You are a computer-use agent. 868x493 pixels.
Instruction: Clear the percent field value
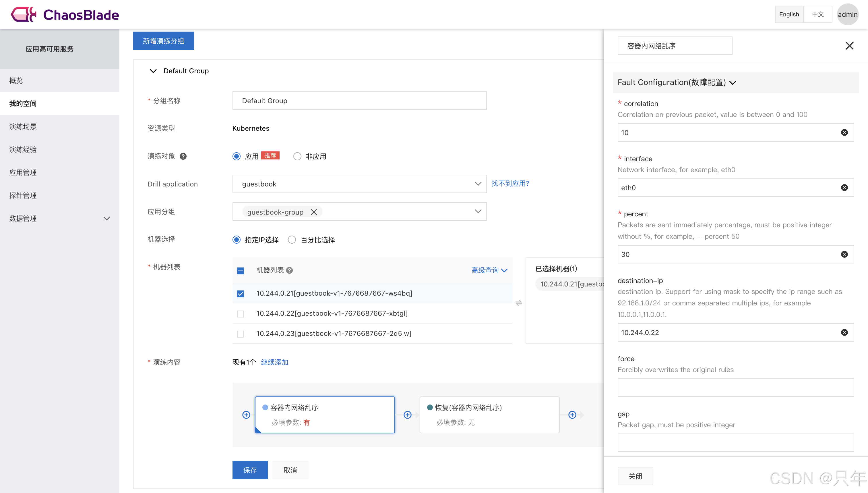(x=844, y=254)
